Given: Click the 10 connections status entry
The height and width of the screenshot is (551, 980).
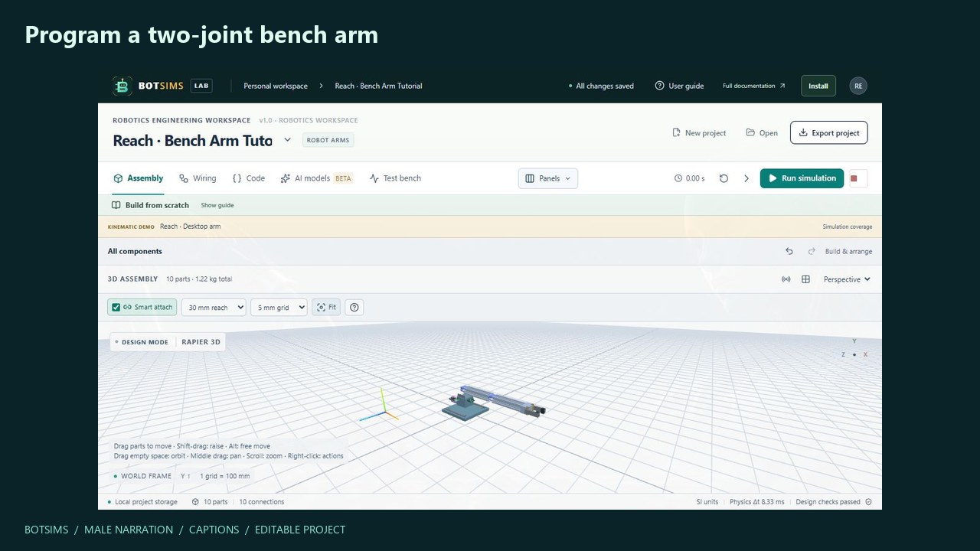Looking at the screenshot, I should click(x=262, y=502).
